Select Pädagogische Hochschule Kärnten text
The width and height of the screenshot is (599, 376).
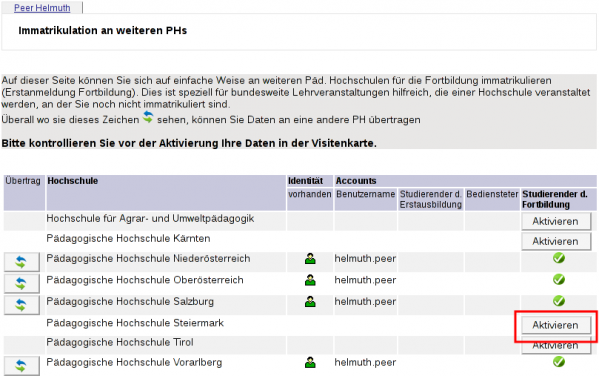[x=128, y=238]
